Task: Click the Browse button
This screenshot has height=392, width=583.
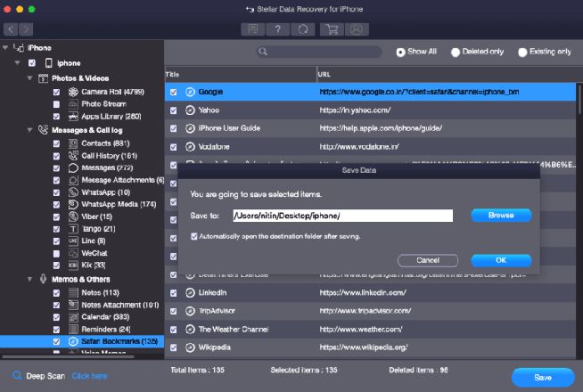Action: (x=501, y=215)
